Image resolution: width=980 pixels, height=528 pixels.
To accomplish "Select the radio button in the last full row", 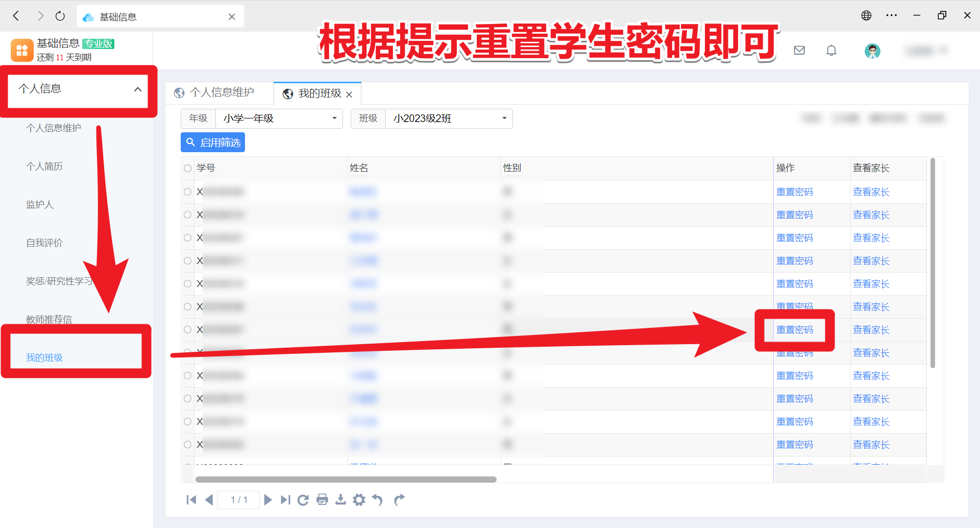I will point(188,444).
